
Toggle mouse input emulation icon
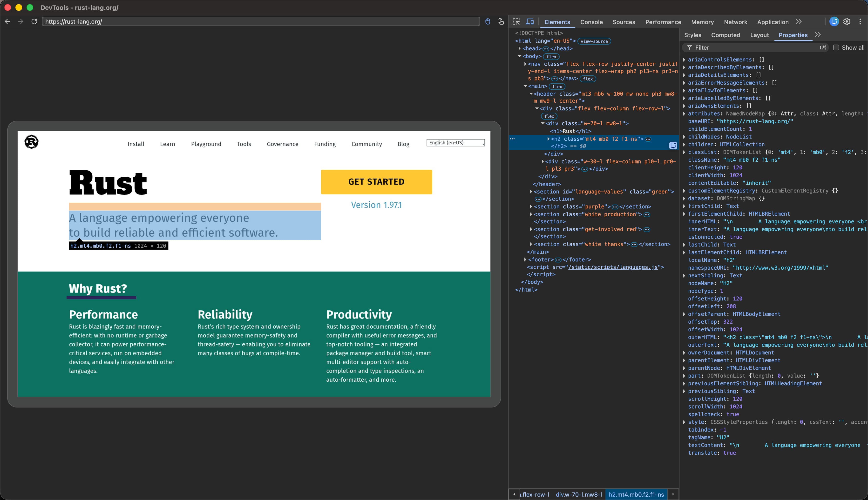[x=488, y=22]
